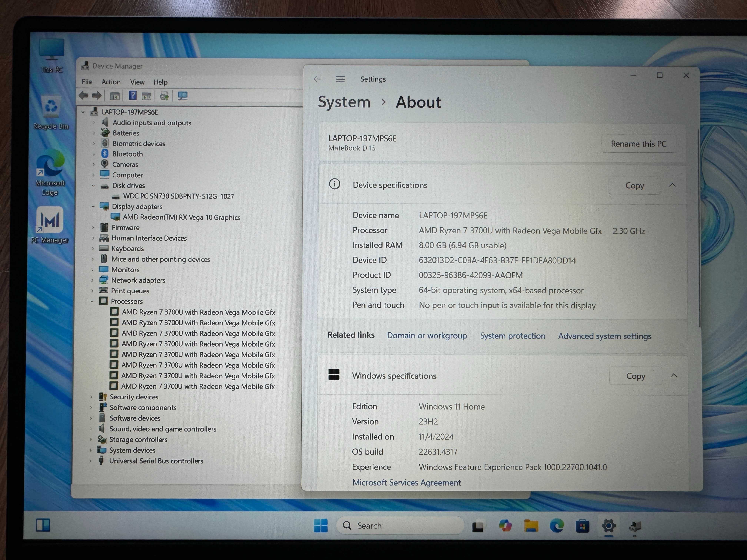Click the Back arrow in Device Manager toolbar

(x=83, y=96)
